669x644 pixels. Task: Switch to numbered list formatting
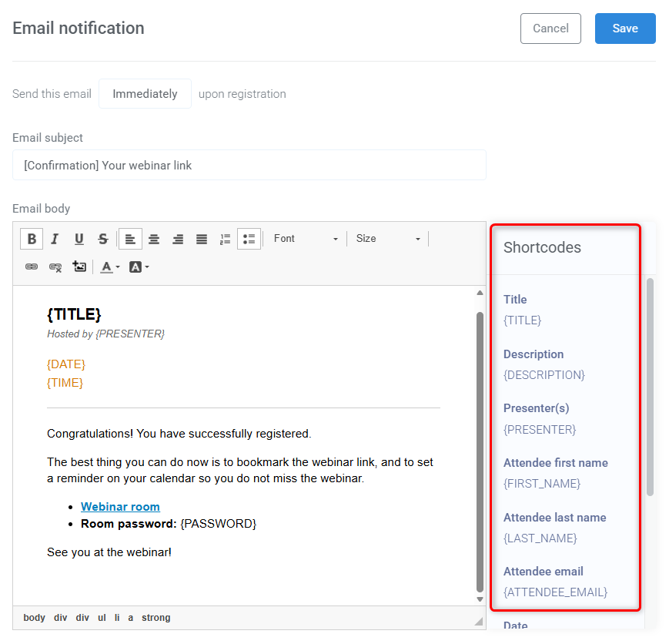[x=224, y=239]
